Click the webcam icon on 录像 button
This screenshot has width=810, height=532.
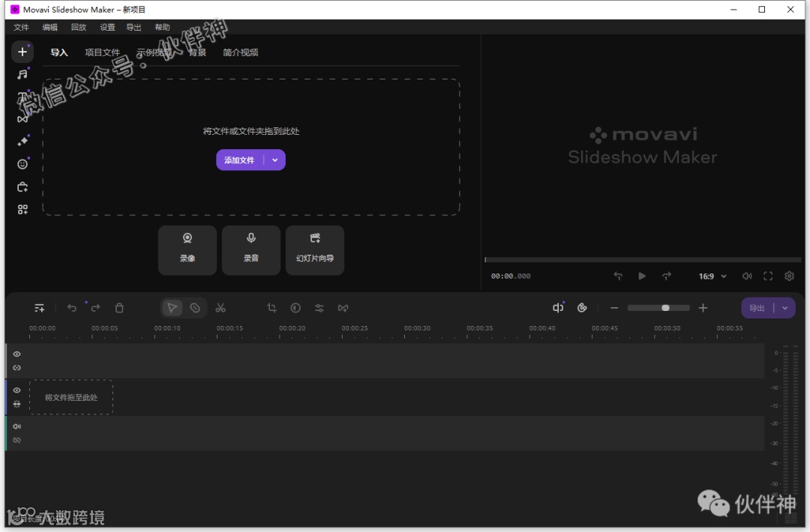click(x=187, y=238)
